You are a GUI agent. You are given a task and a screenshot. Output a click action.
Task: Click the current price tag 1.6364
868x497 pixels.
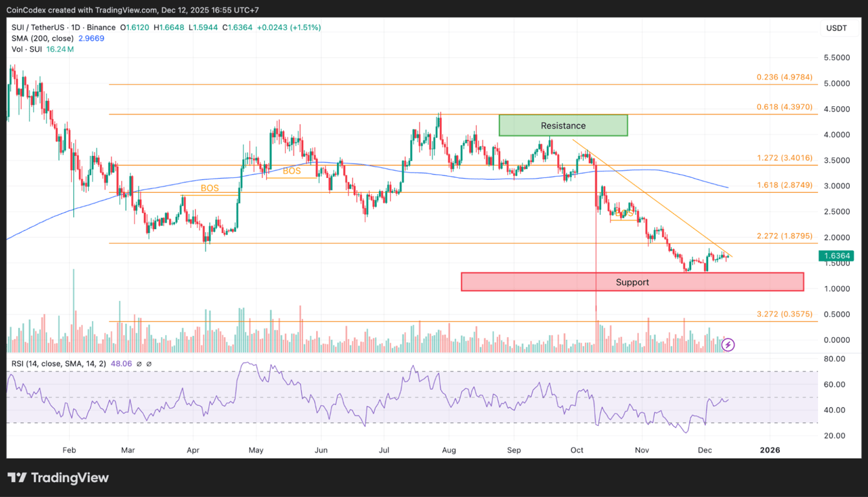point(837,256)
